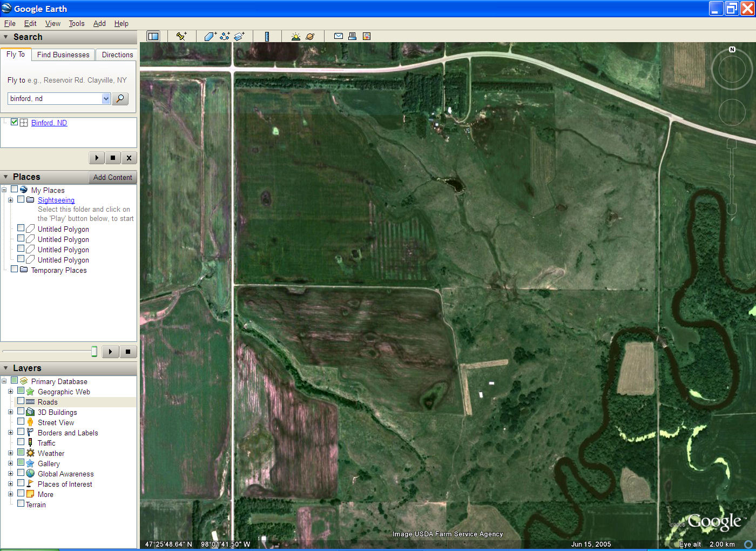This screenshot has height=551, width=756.
Task: Toggle the sunlight display icon
Action: [295, 36]
